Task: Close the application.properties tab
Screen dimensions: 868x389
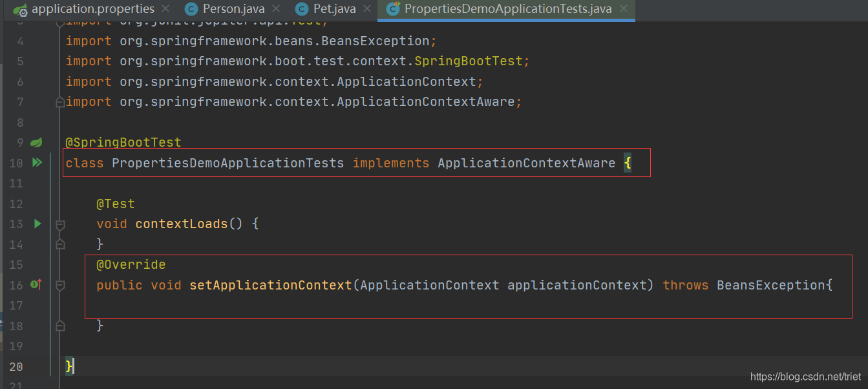Action: tap(165, 9)
